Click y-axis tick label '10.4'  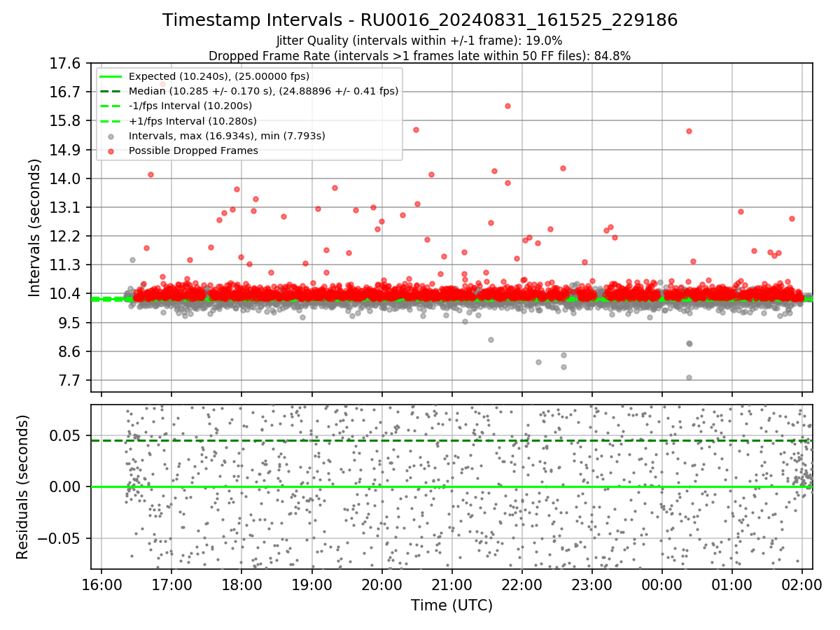(66, 294)
